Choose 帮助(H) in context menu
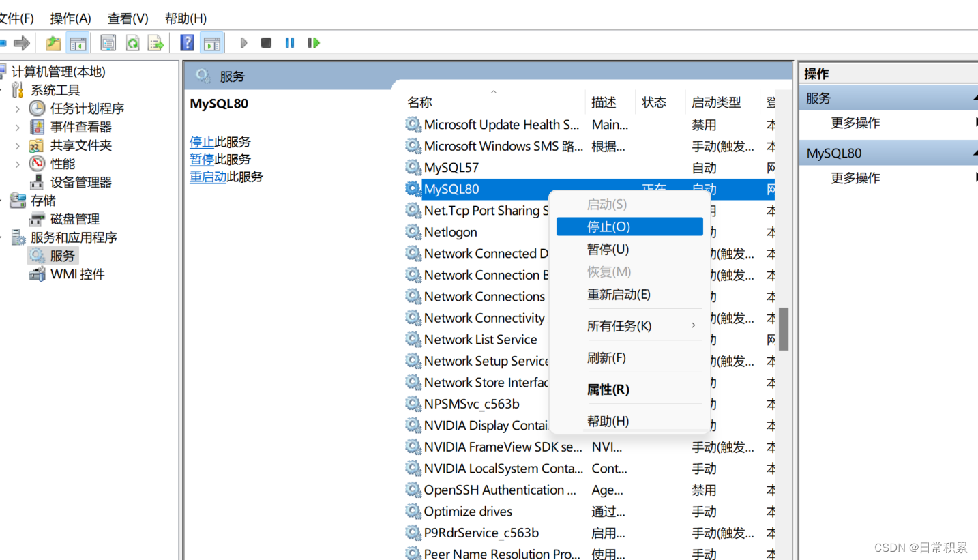This screenshot has height=560, width=978. [629, 421]
